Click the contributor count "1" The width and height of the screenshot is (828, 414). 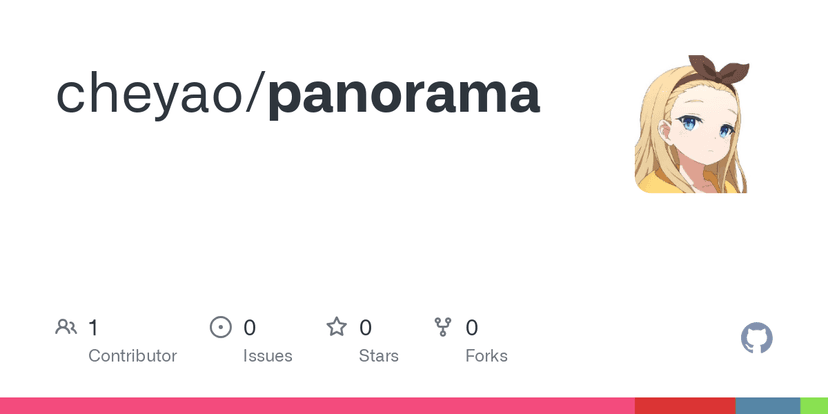click(x=94, y=327)
